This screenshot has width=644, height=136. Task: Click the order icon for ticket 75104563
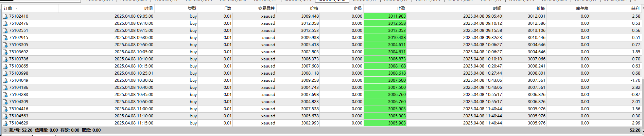pos(5,116)
